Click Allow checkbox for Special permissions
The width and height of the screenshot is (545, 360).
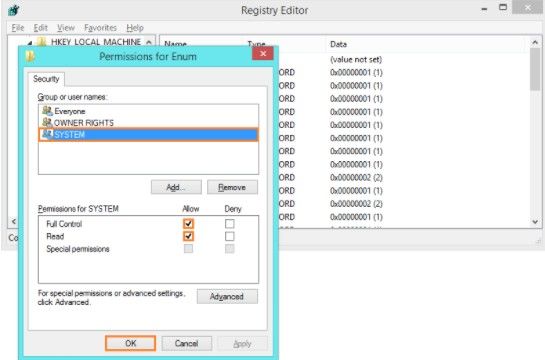pyautogui.click(x=188, y=248)
